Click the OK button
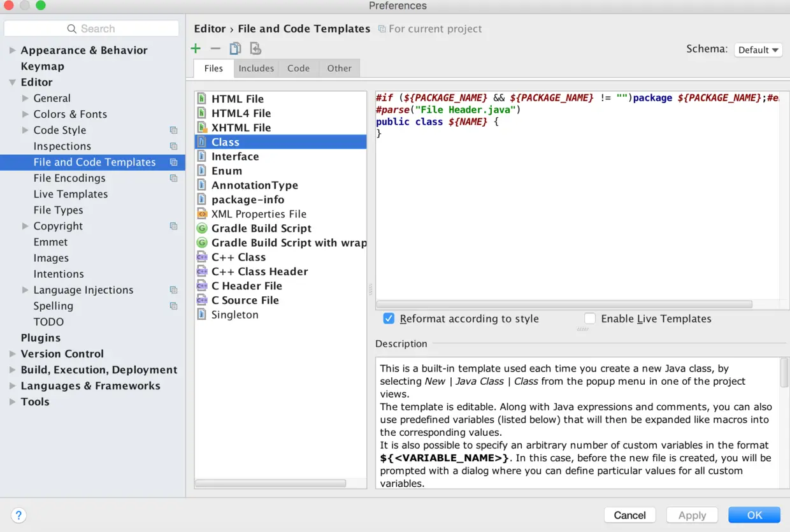This screenshot has height=532, width=790. point(754,515)
